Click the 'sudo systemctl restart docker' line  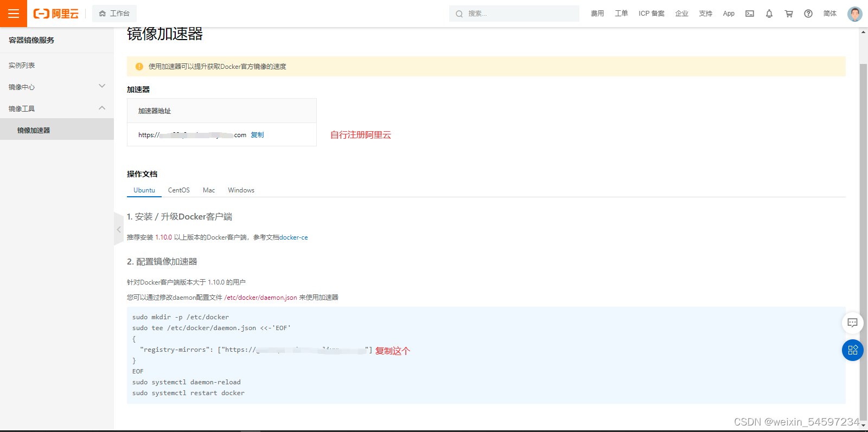point(188,393)
